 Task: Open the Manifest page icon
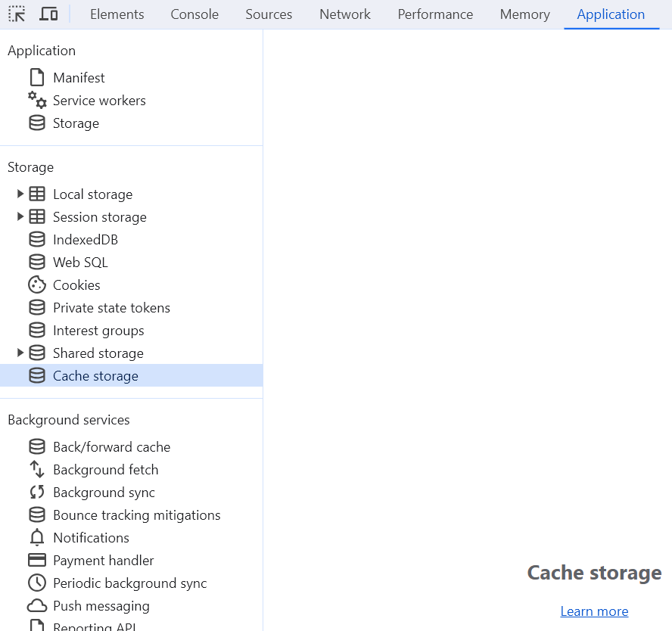(37, 77)
